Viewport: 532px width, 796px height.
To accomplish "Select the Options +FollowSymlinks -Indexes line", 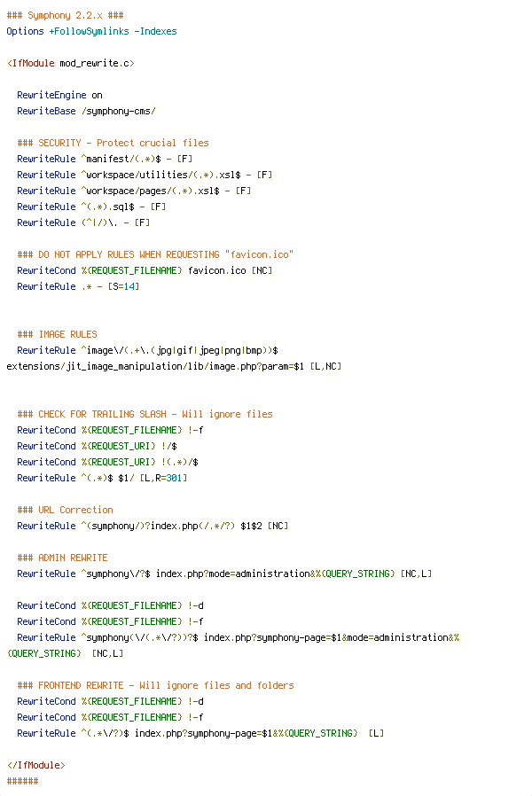I will point(91,31).
